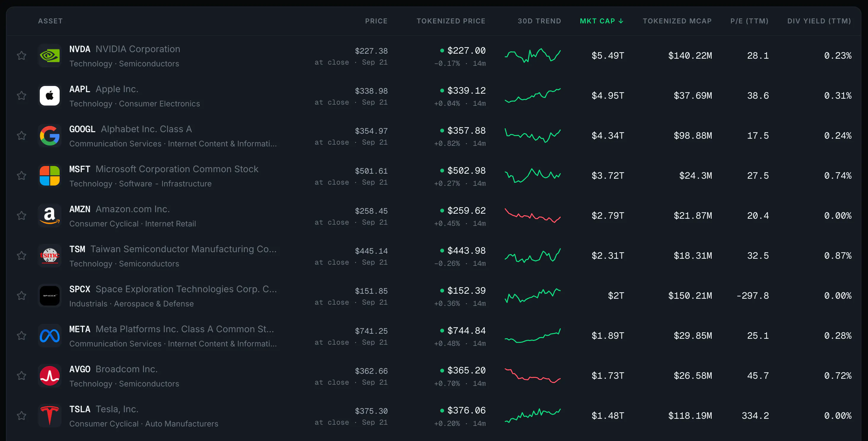Viewport: 868px width, 441px height.
Task: Click the Meta logo icon
Action: (50, 335)
